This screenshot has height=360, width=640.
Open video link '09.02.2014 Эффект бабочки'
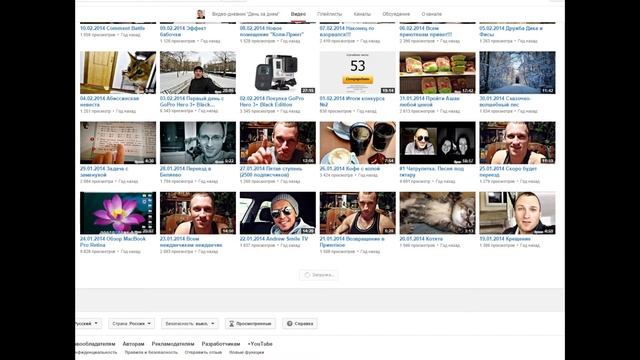click(x=183, y=31)
